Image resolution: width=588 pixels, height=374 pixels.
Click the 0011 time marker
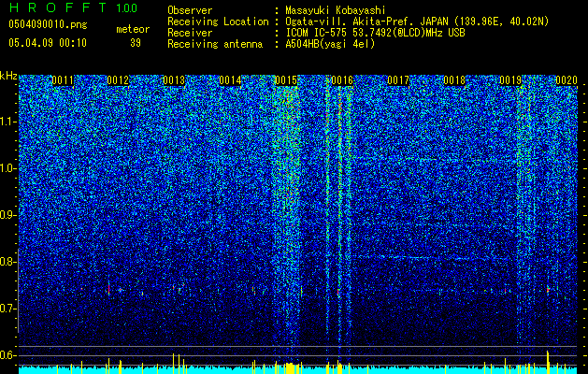point(63,80)
